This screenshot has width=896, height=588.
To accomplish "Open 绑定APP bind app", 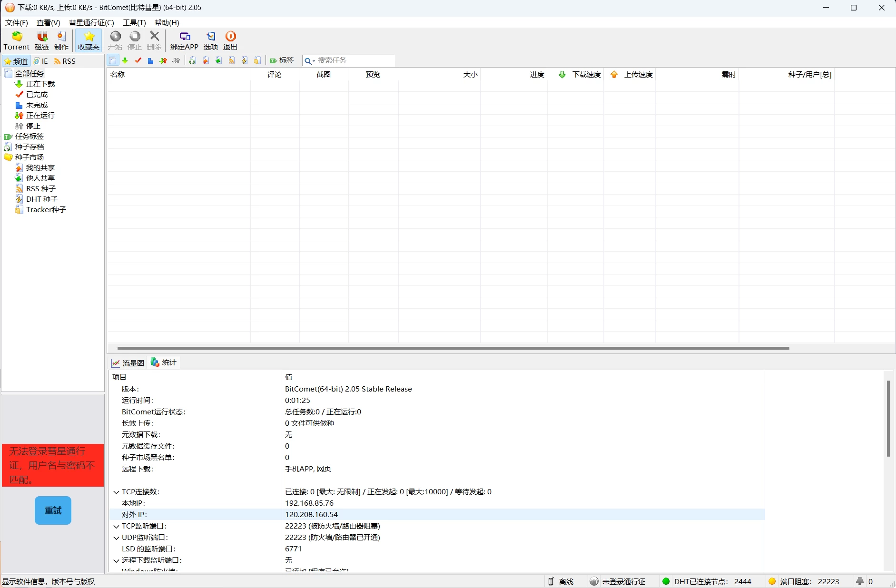I will pos(185,41).
